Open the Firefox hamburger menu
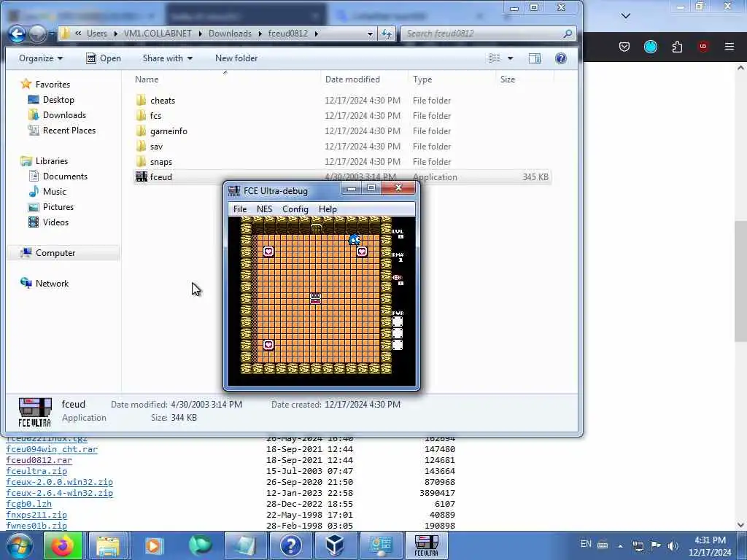This screenshot has width=747, height=560. click(729, 47)
